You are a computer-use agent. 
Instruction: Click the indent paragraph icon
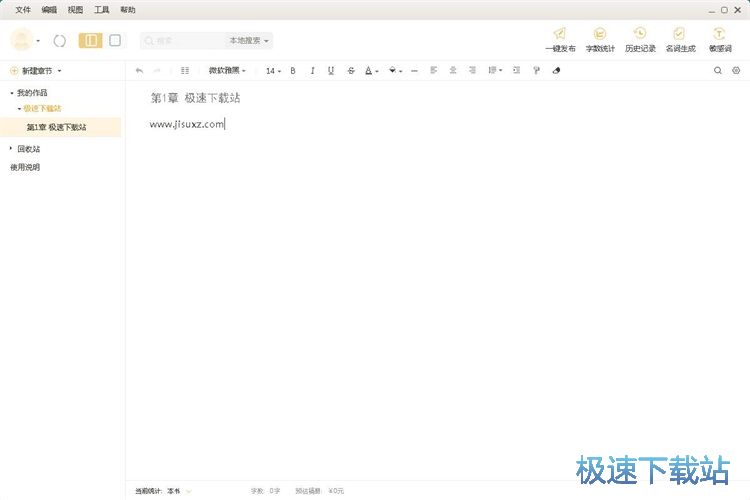[516, 70]
